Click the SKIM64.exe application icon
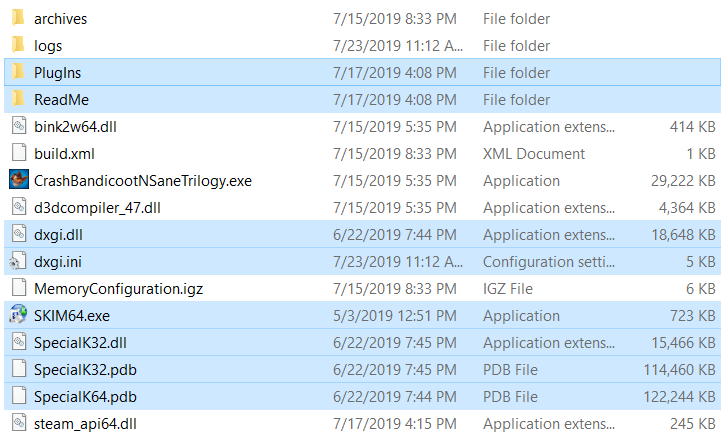The height and width of the screenshot is (441, 725). [18, 315]
